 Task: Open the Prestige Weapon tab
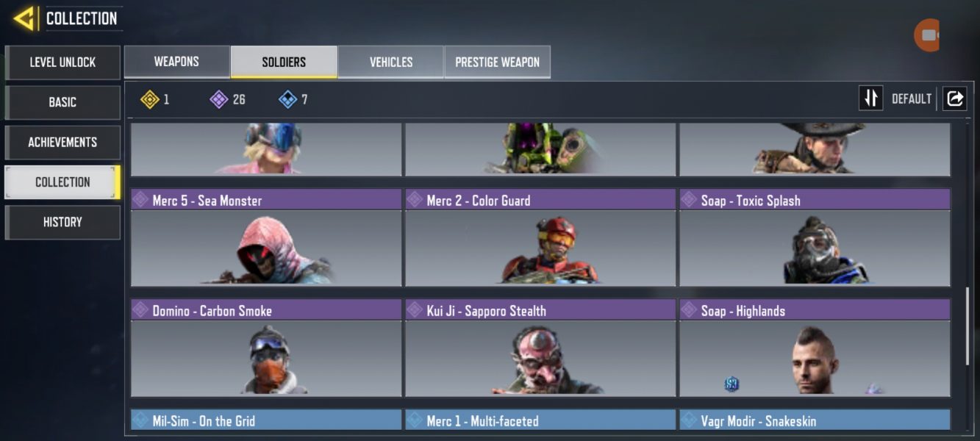click(498, 62)
